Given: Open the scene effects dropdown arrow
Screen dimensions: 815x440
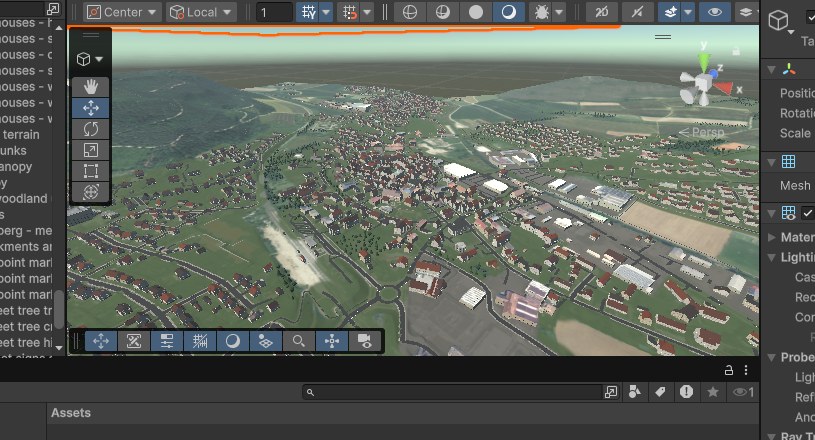Looking at the screenshot, I should pyautogui.click(x=688, y=12).
